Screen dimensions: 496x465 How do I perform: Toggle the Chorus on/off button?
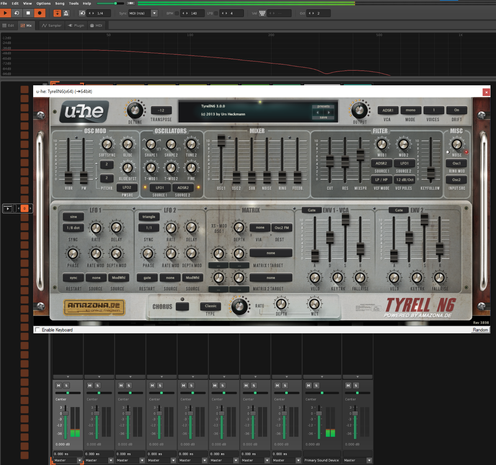pos(182,306)
